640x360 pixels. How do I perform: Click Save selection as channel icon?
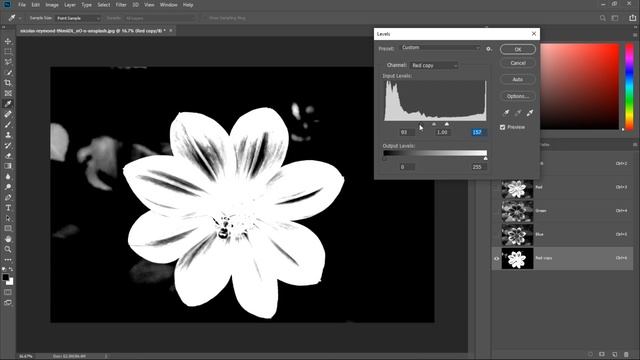[602, 354]
